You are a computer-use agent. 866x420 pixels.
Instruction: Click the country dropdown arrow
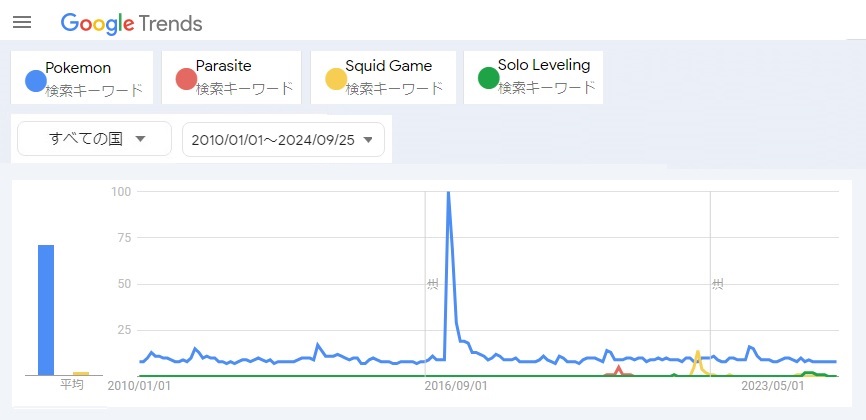(140, 139)
